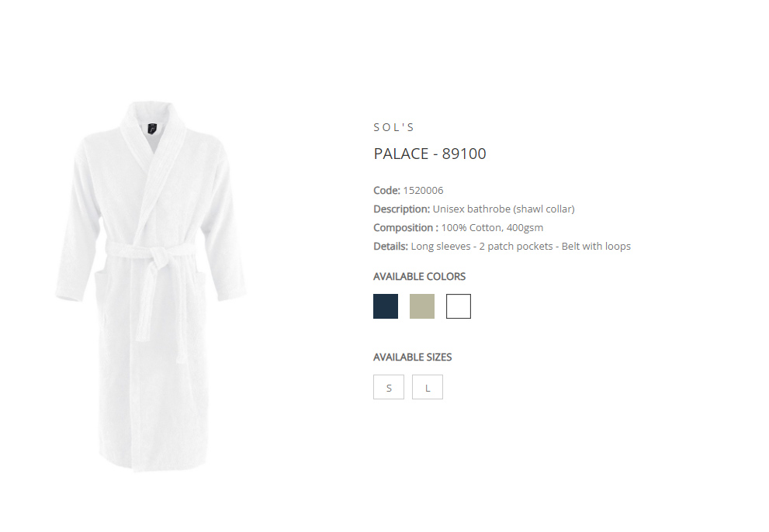
Task: Choose the khaki beige color swatch
Action: [422, 306]
